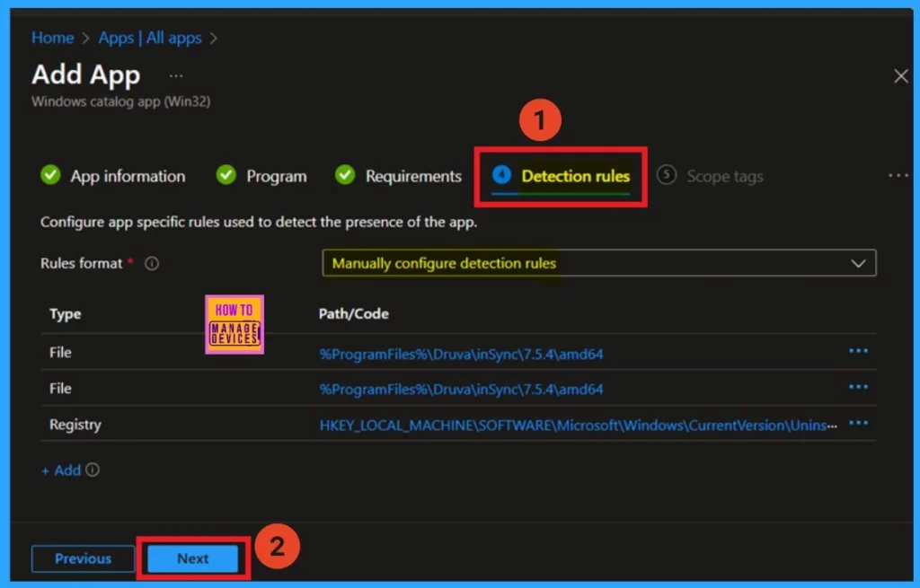This screenshot has height=588, width=920.
Task: Jump to the Scope tags step
Action: pos(710,176)
